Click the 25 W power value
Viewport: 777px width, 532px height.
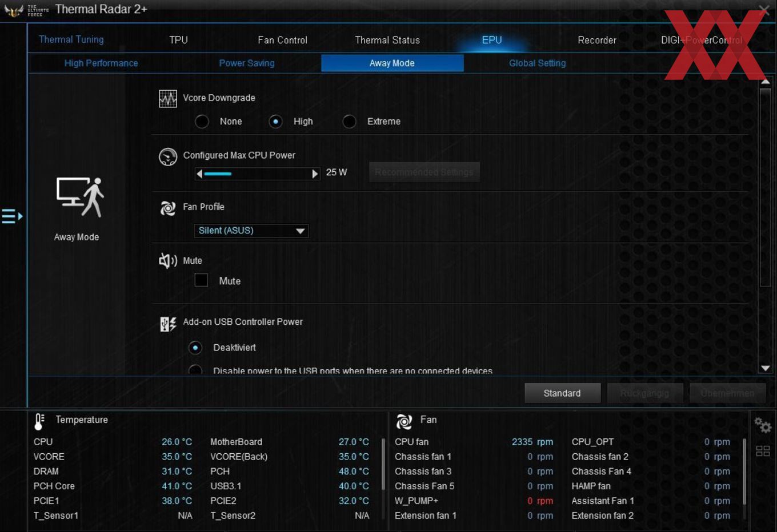pyautogui.click(x=337, y=172)
